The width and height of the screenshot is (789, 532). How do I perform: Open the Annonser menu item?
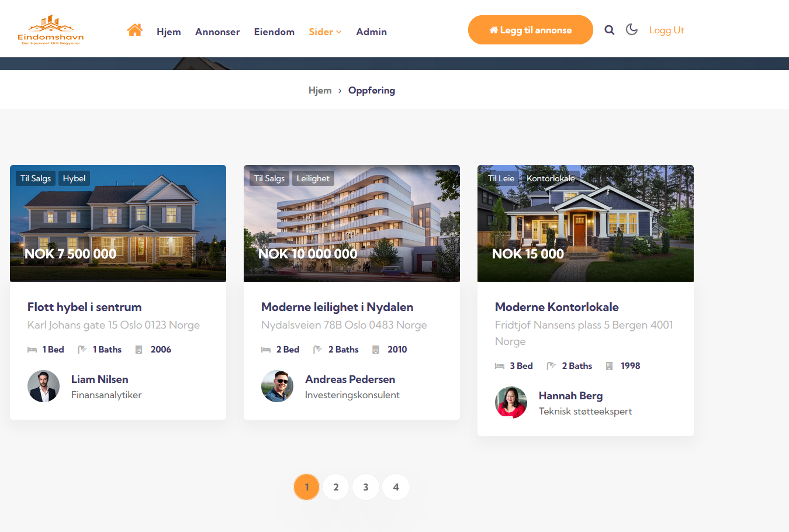pyautogui.click(x=217, y=32)
